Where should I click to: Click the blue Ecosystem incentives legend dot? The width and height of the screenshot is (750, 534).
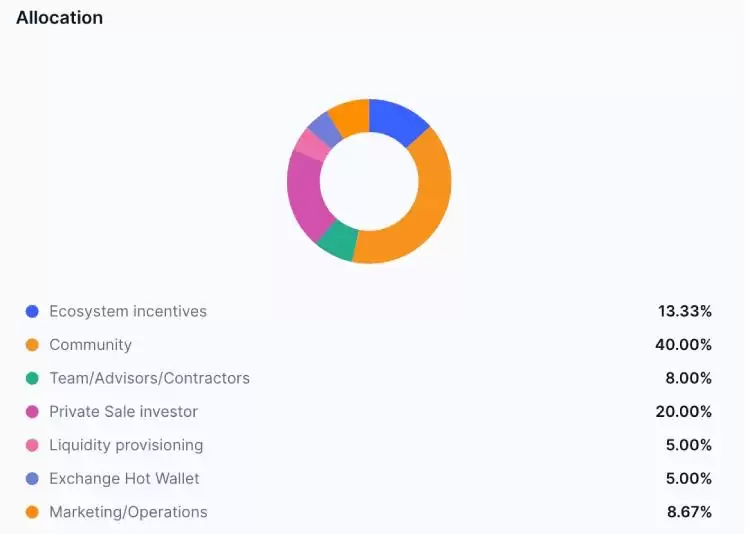[x=32, y=312]
